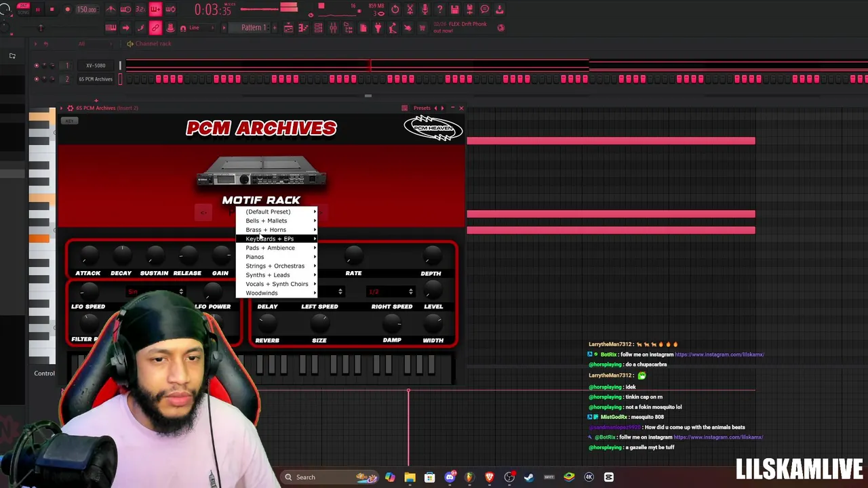Expand plugin window menu arrow beside gear

pyautogui.click(x=61, y=108)
